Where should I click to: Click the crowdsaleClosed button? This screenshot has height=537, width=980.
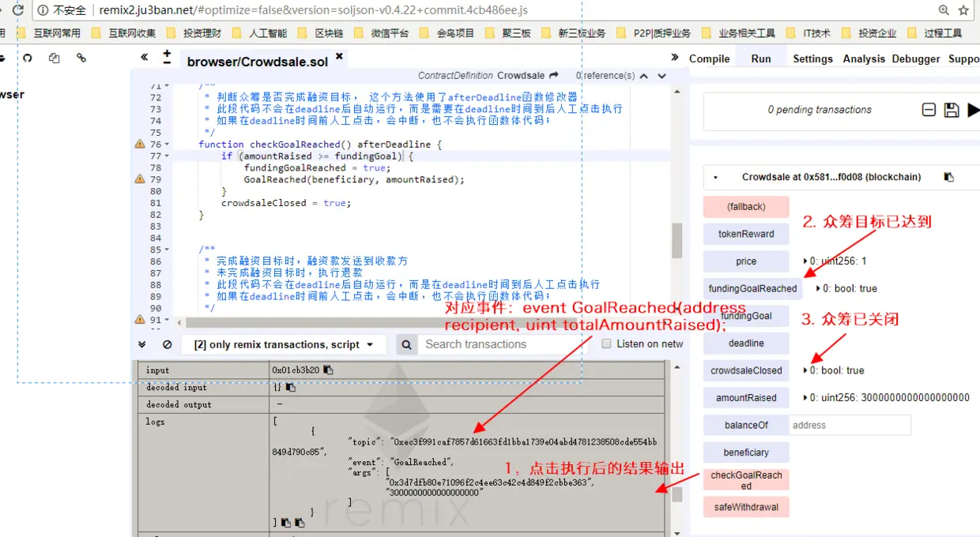click(x=746, y=370)
